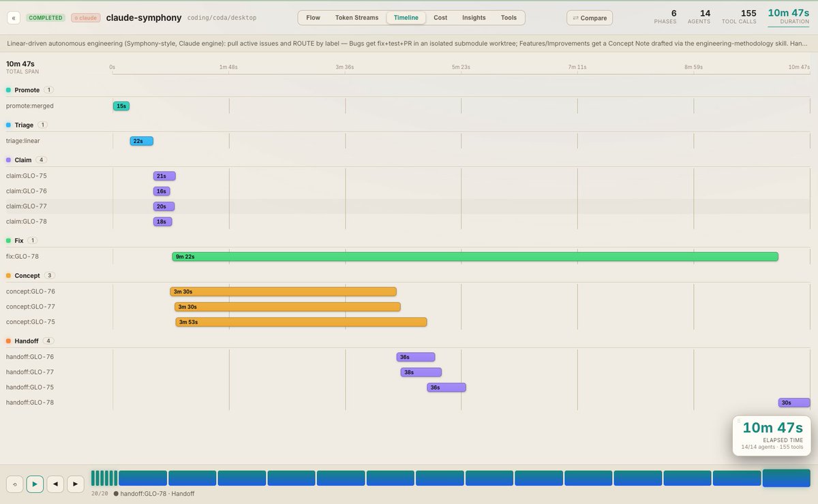Open the Cost tab

pos(440,18)
